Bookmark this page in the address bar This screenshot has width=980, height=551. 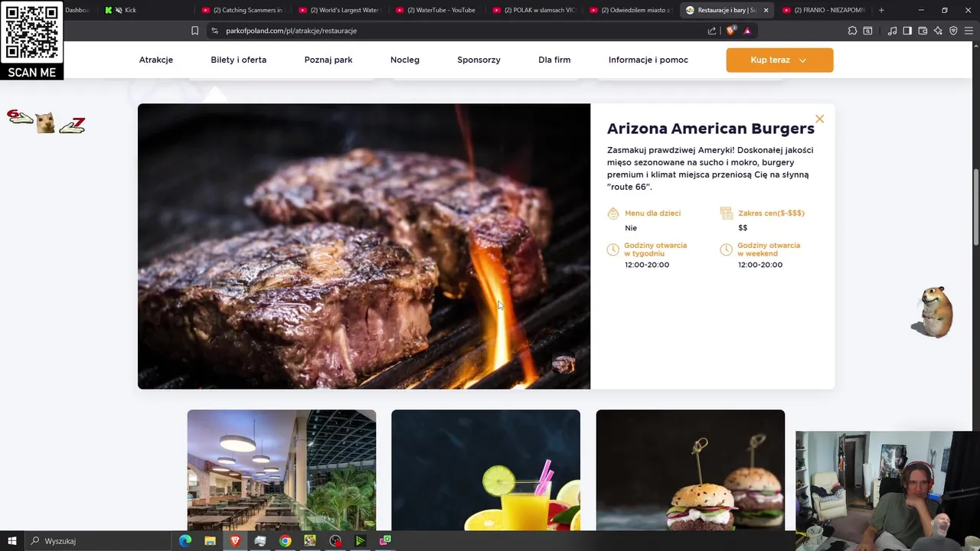click(x=194, y=31)
